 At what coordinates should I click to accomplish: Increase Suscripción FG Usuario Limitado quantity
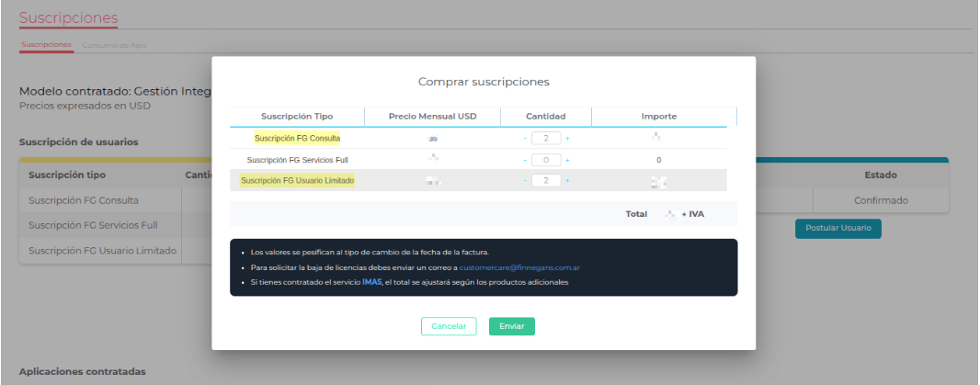(567, 181)
